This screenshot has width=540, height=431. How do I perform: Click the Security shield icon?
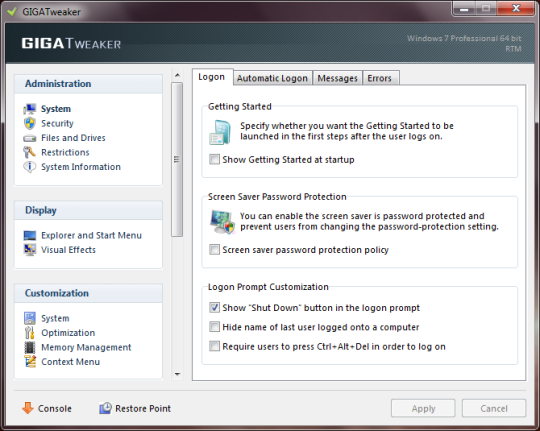[x=30, y=123]
